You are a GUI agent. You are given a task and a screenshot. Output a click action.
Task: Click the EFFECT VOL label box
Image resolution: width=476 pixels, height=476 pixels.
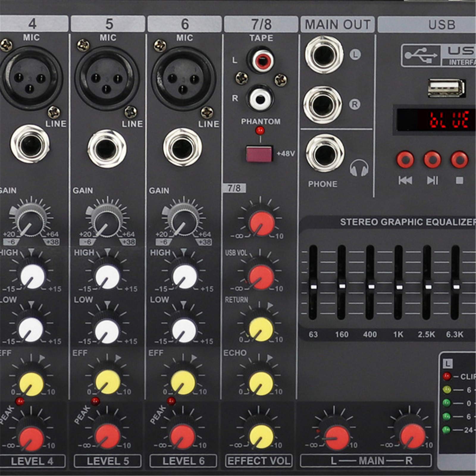click(x=259, y=461)
